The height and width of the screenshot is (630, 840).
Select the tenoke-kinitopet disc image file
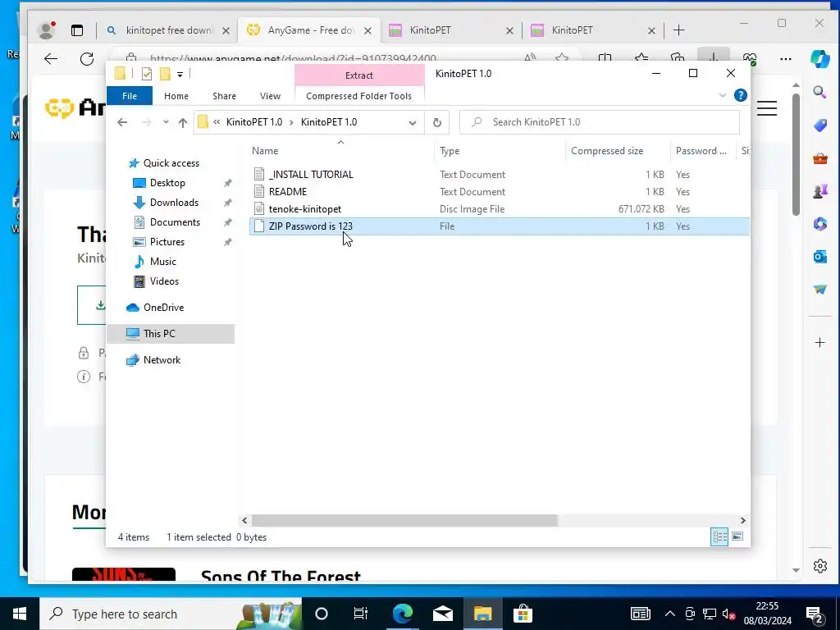[305, 209]
